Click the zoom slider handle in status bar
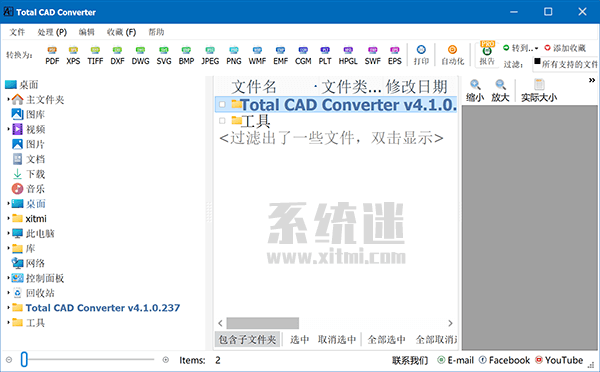Viewport: 600px width, 372px height. point(24,360)
